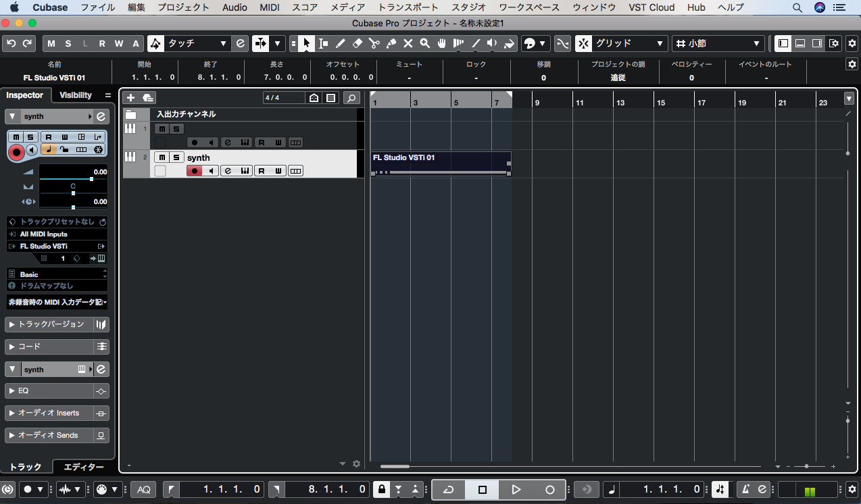Image resolution: width=861 pixels, height=504 pixels.
Task: Open toolbar setup gear icon
Action: pos(852,43)
